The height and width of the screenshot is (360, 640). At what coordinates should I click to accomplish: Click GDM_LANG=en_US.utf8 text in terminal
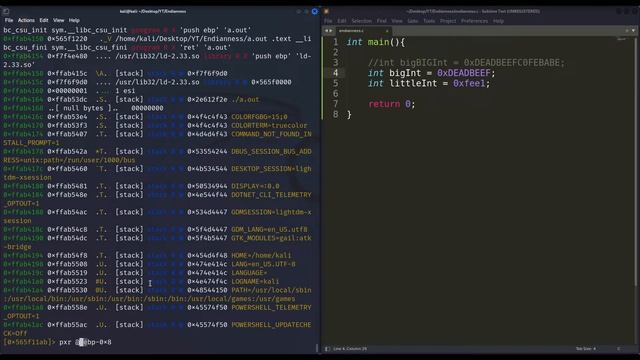tap(269, 229)
